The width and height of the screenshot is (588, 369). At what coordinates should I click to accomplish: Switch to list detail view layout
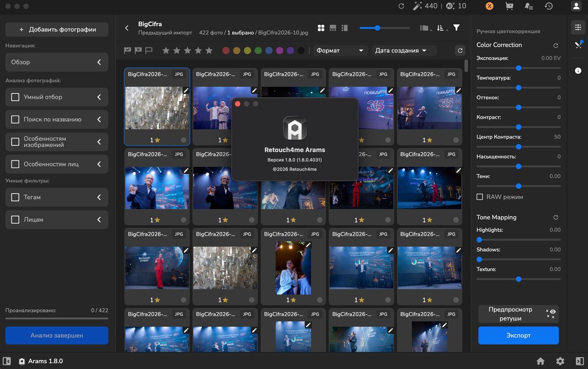tap(344, 28)
